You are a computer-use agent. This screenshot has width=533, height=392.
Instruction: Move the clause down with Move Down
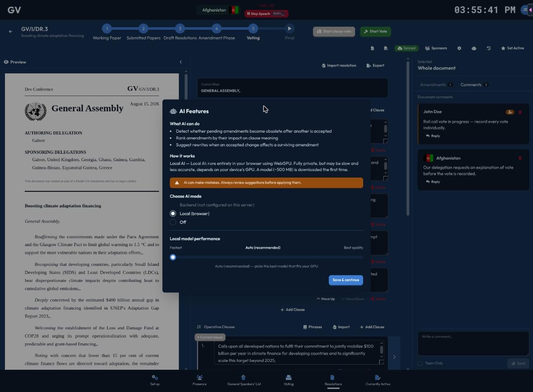click(x=353, y=299)
